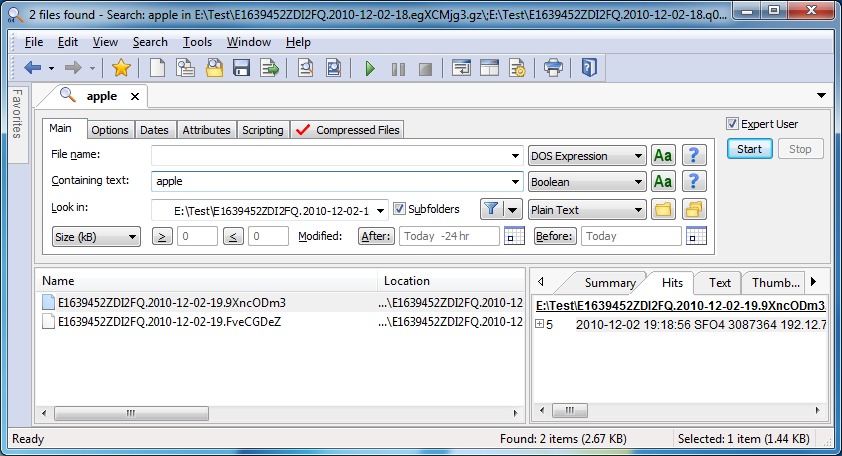The height and width of the screenshot is (456, 842).
Task: Expand hit line 5 tree node
Action: (540, 324)
